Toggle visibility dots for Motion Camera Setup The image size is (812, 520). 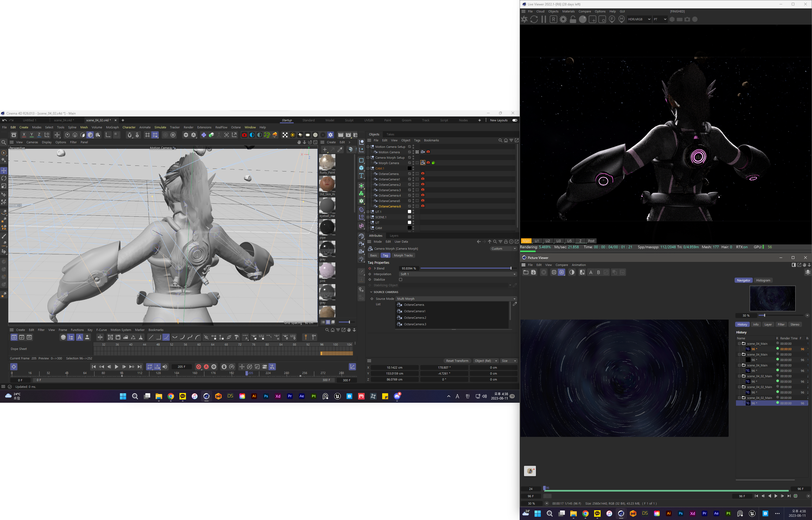[x=413, y=147]
